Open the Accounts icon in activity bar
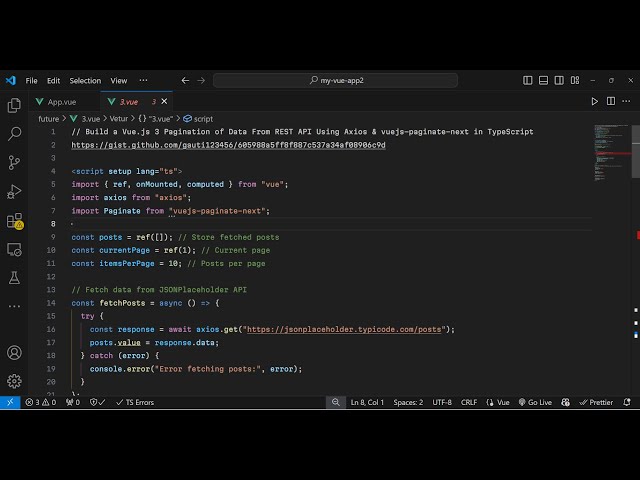Image resolution: width=640 pixels, height=480 pixels. pyautogui.click(x=14, y=353)
